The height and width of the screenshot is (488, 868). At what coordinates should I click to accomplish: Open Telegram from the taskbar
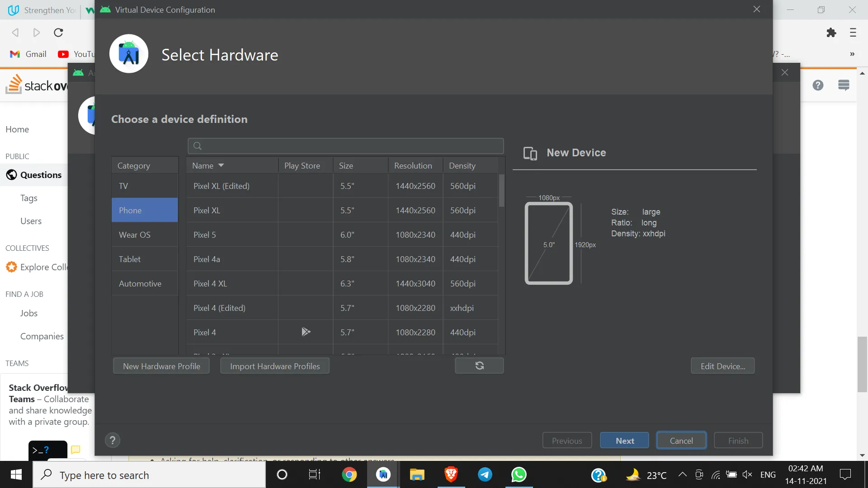coord(485,474)
